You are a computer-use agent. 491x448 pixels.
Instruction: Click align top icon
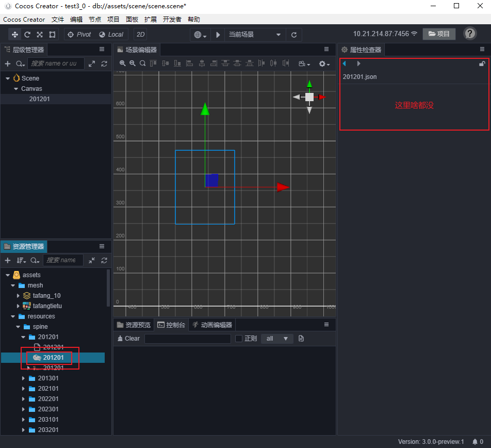(x=153, y=63)
